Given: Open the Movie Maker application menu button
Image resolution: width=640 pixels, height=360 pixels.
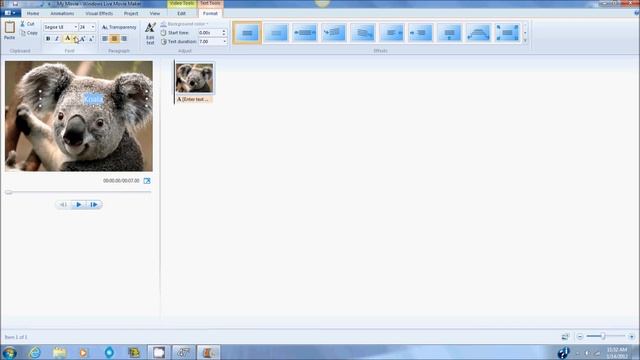Looking at the screenshot, I should click(x=10, y=13).
